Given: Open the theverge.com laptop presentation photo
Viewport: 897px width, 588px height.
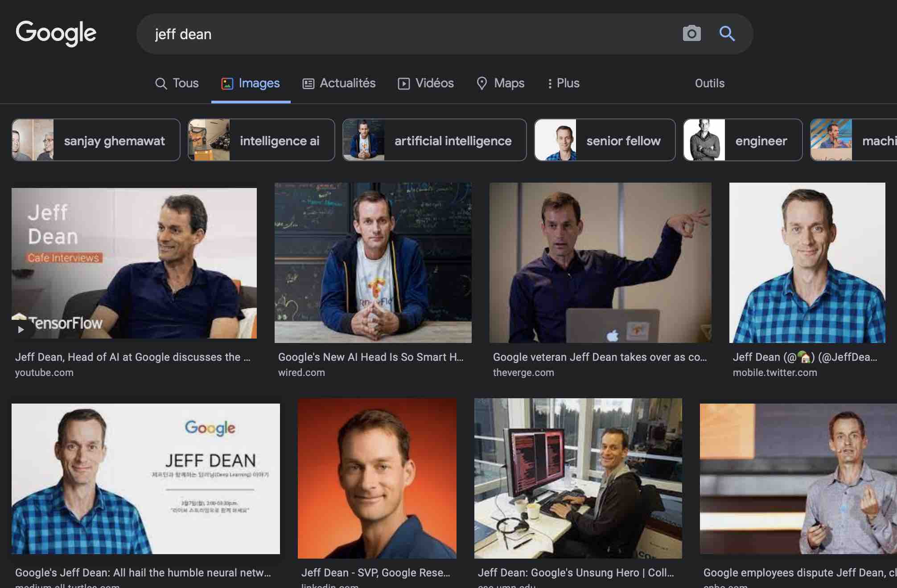Looking at the screenshot, I should (601, 263).
